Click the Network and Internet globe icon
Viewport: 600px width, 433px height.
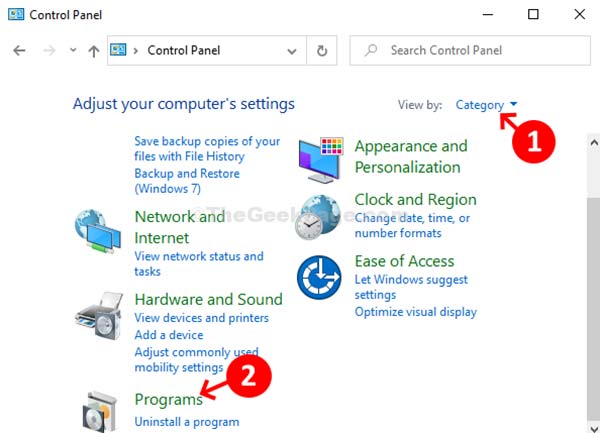click(x=98, y=231)
